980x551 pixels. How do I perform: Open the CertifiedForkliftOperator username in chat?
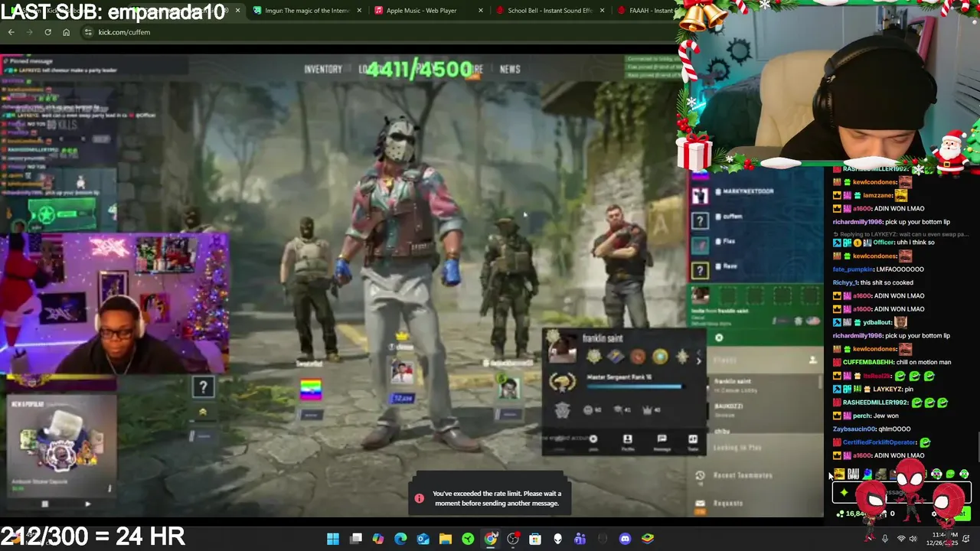pyautogui.click(x=880, y=442)
